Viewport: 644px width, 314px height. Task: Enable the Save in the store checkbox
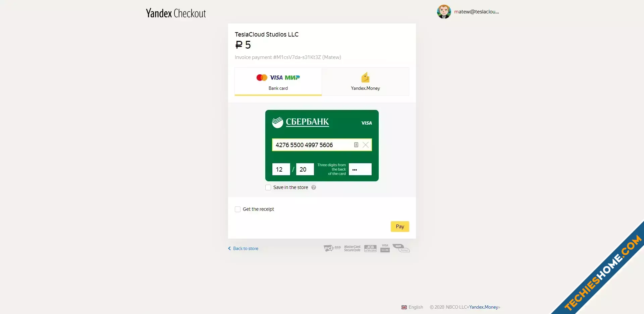pos(268,187)
